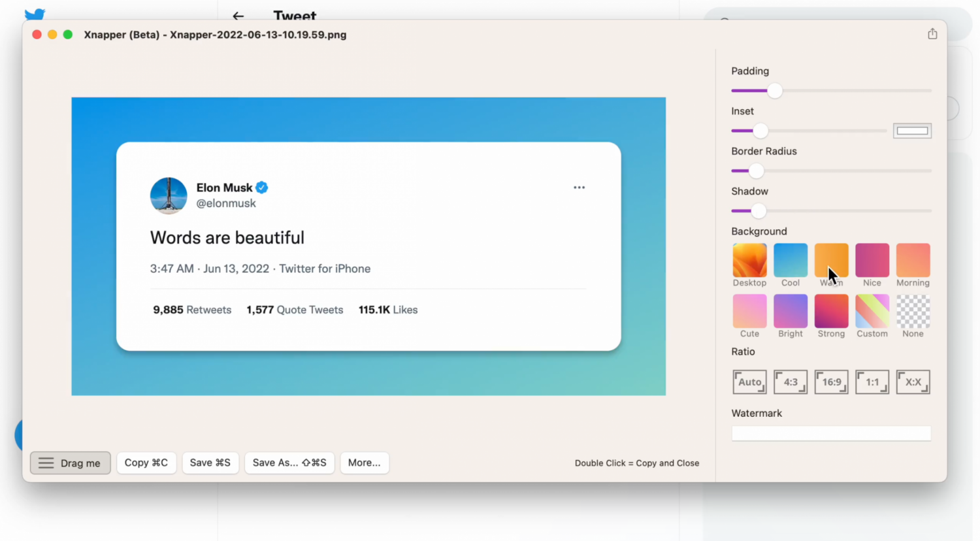Click the Shadow slider handle
980x541 pixels.
759,211
